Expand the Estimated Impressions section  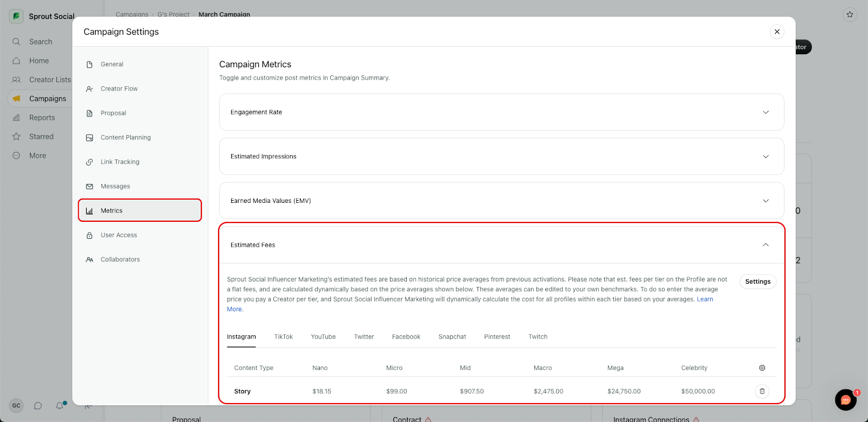coord(501,156)
